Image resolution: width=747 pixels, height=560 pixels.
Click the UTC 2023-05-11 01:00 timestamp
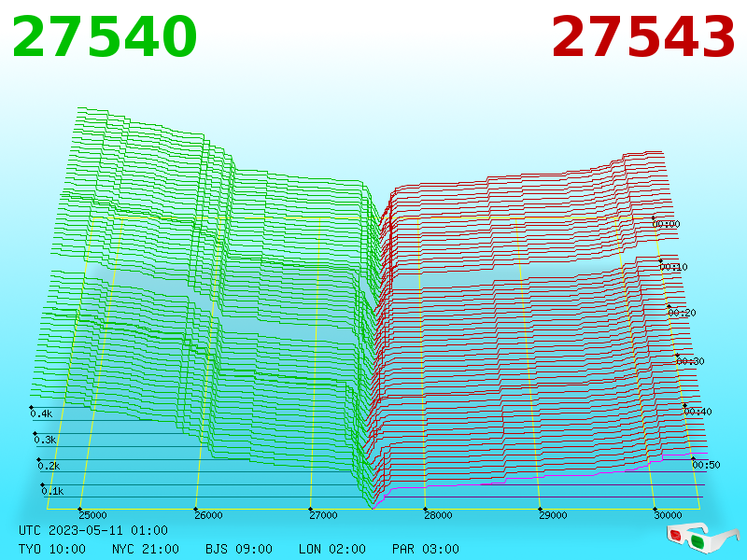point(93,530)
